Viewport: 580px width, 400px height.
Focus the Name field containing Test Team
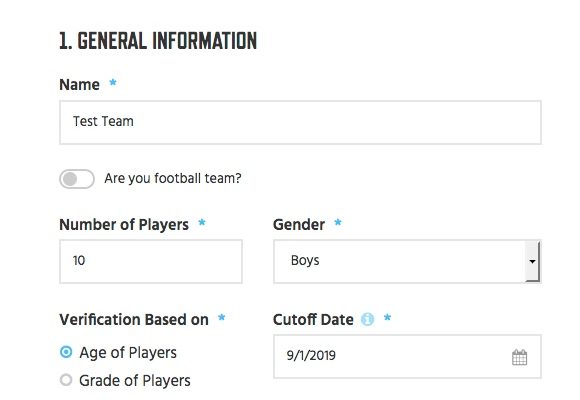click(300, 122)
